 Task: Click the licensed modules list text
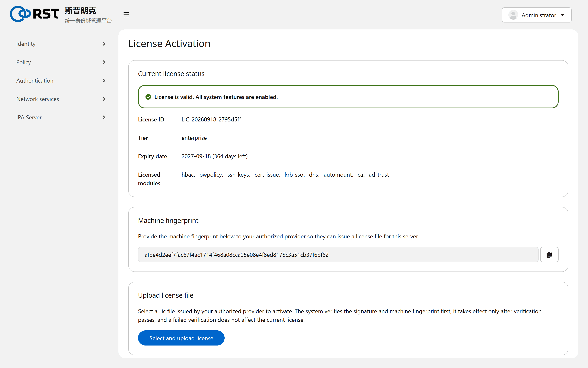pyautogui.click(x=285, y=175)
